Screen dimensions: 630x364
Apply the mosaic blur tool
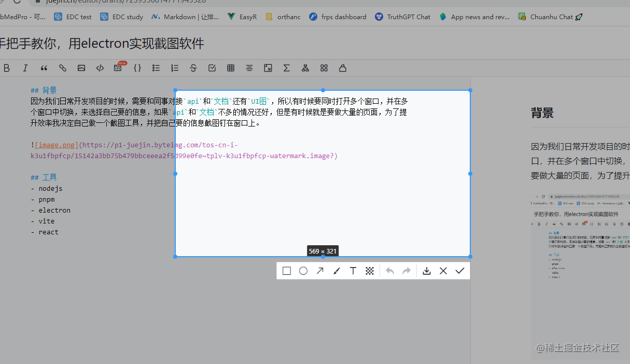point(370,270)
